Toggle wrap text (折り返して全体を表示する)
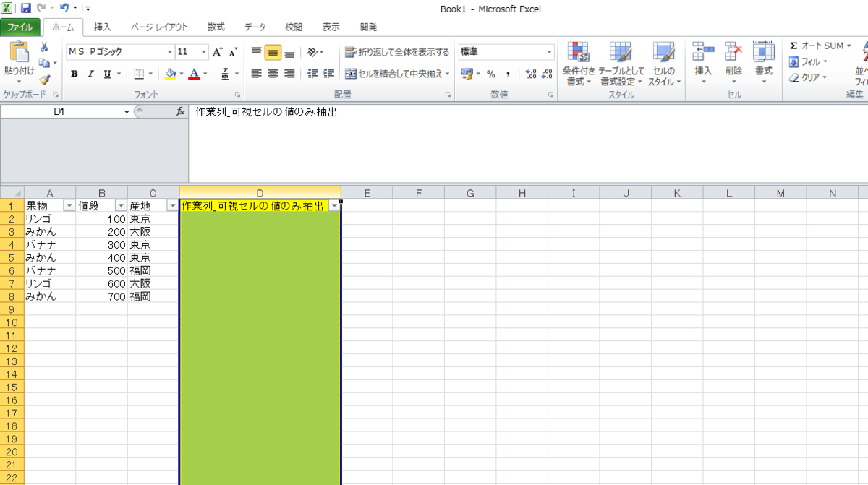868x485 pixels. [397, 52]
